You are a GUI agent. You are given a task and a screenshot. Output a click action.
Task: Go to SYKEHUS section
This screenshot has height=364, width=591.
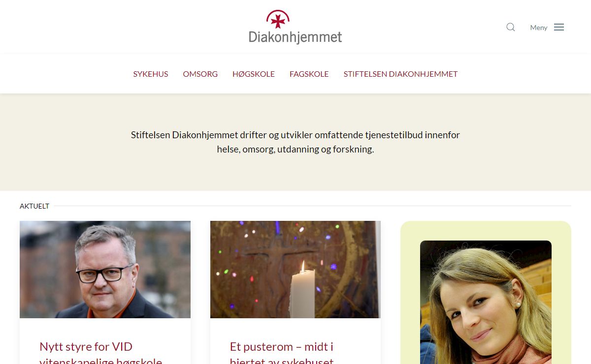151,74
